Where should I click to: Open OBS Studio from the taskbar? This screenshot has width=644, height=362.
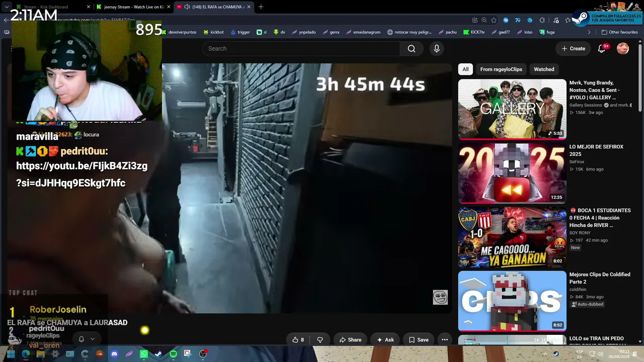(203, 354)
